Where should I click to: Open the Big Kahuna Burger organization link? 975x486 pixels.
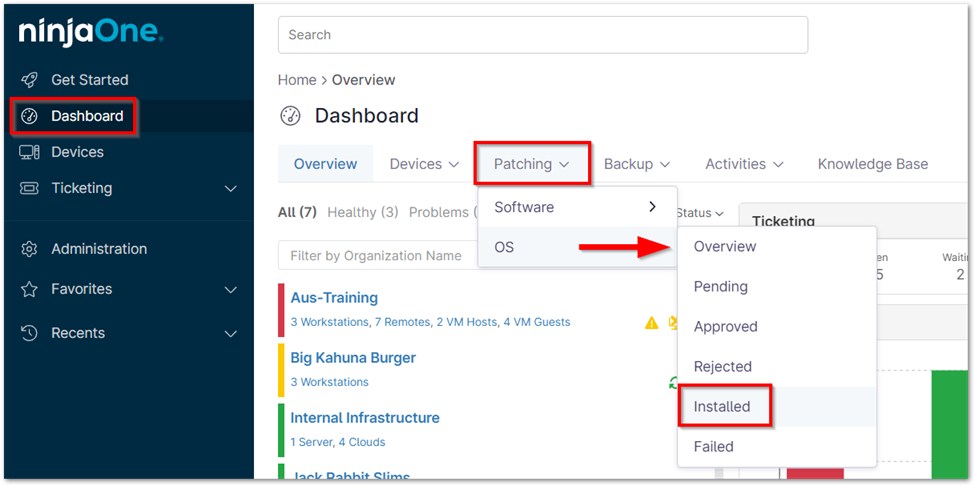pos(353,358)
